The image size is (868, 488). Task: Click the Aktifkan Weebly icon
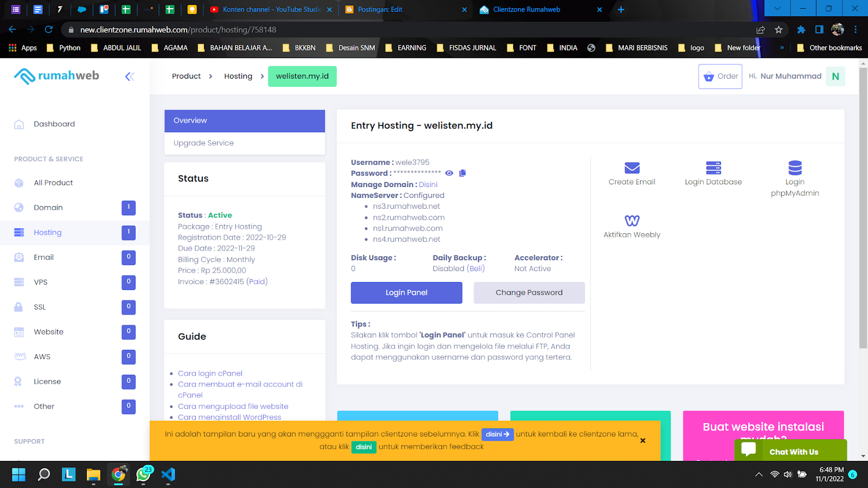(632, 221)
